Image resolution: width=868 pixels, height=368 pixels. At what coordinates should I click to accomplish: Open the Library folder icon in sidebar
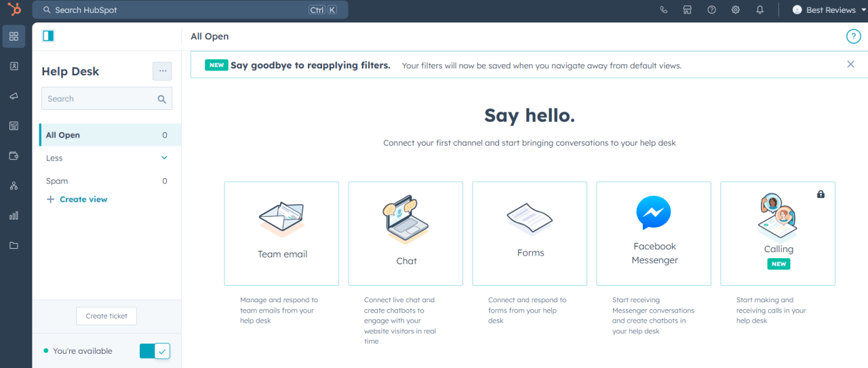[x=14, y=245]
